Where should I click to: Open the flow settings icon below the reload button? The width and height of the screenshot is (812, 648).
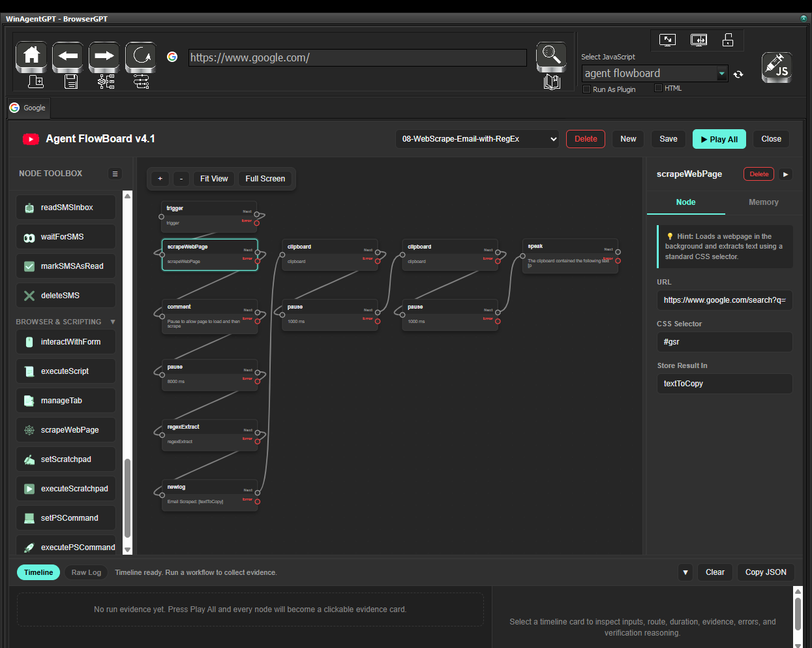(x=141, y=82)
